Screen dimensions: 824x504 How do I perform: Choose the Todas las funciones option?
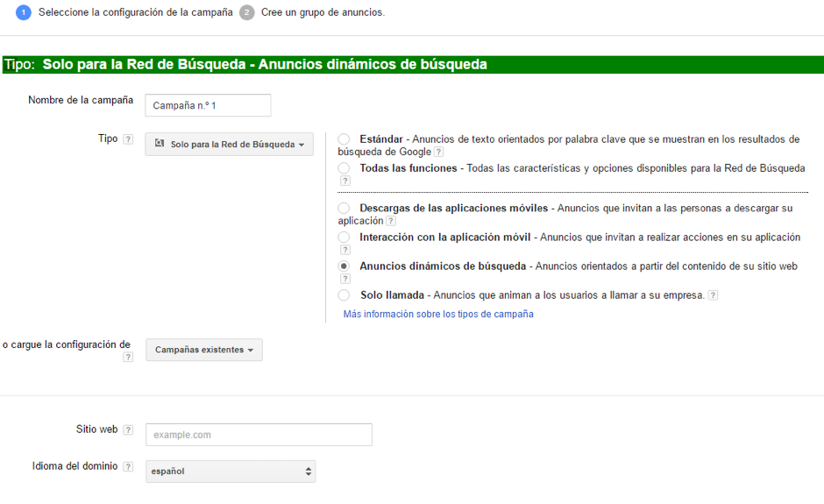[x=344, y=168]
